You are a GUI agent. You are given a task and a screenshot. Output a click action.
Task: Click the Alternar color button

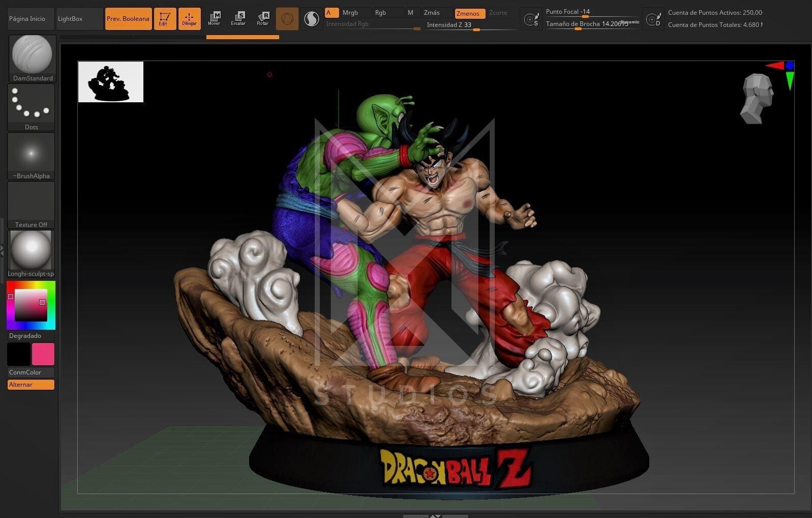coord(31,385)
